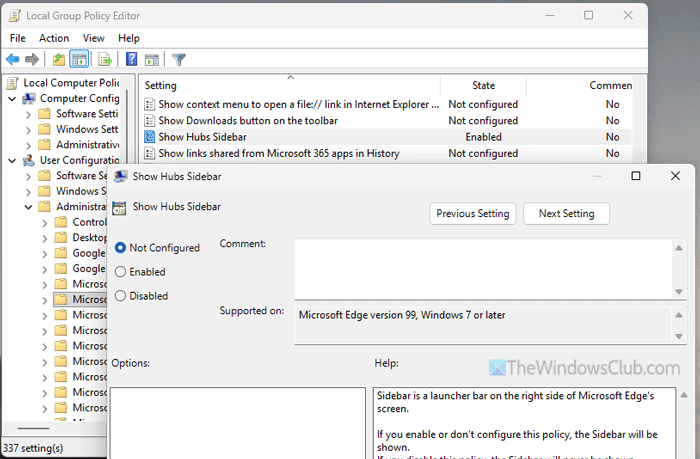Sort by the State column header

click(x=483, y=85)
